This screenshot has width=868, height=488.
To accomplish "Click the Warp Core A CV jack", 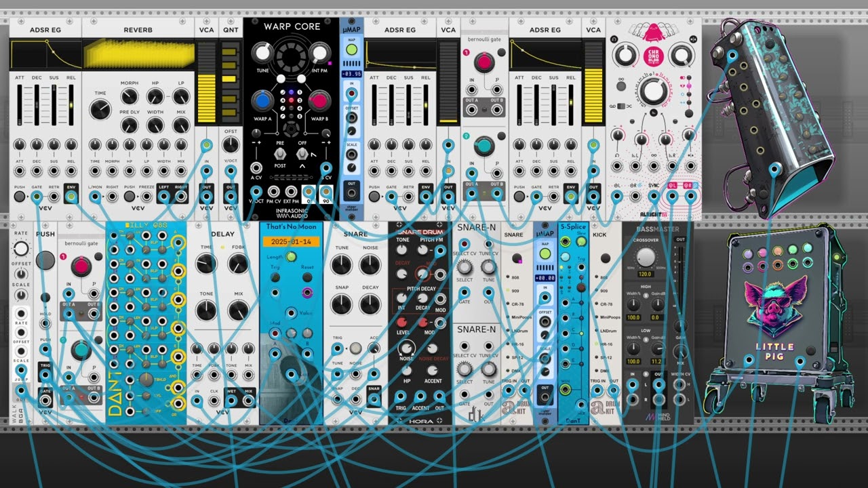I will click(x=256, y=167).
